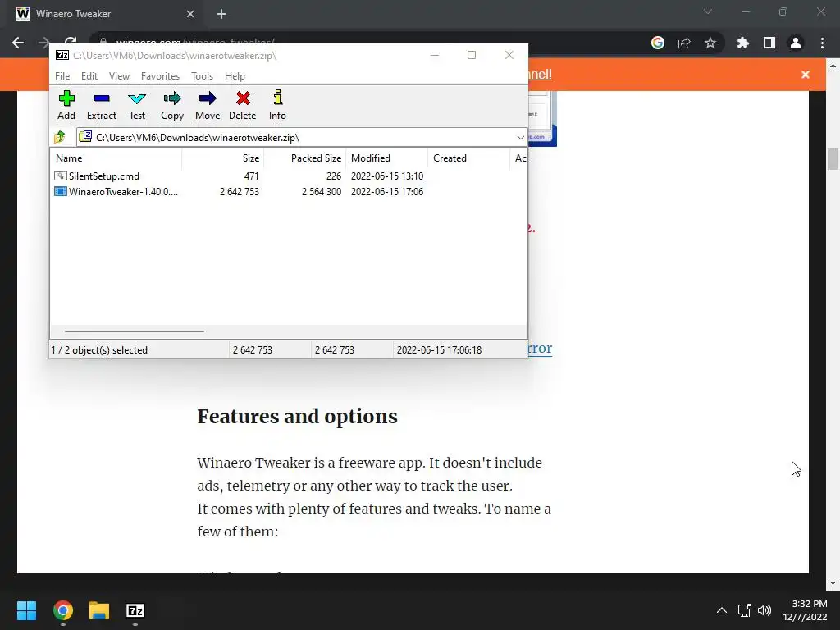Share this page from the address bar
The height and width of the screenshot is (630, 840).
[x=684, y=43]
